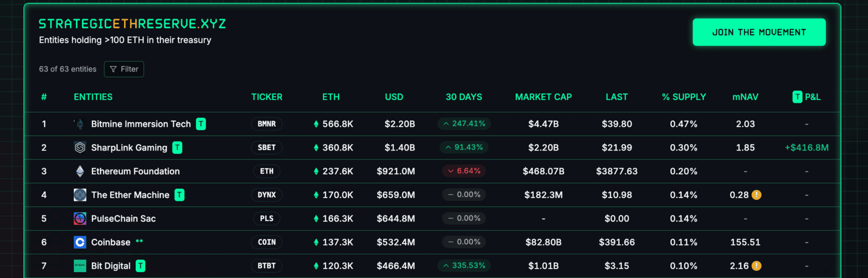Image resolution: width=868 pixels, height=278 pixels.
Task: Sort by the ENTITIES column header
Action: tap(93, 97)
